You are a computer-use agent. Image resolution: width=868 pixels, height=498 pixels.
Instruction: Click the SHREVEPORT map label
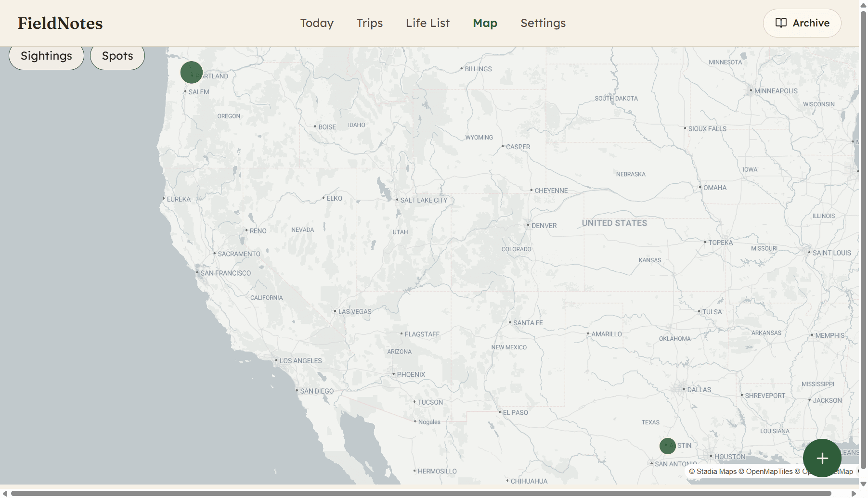[x=765, y=396]
